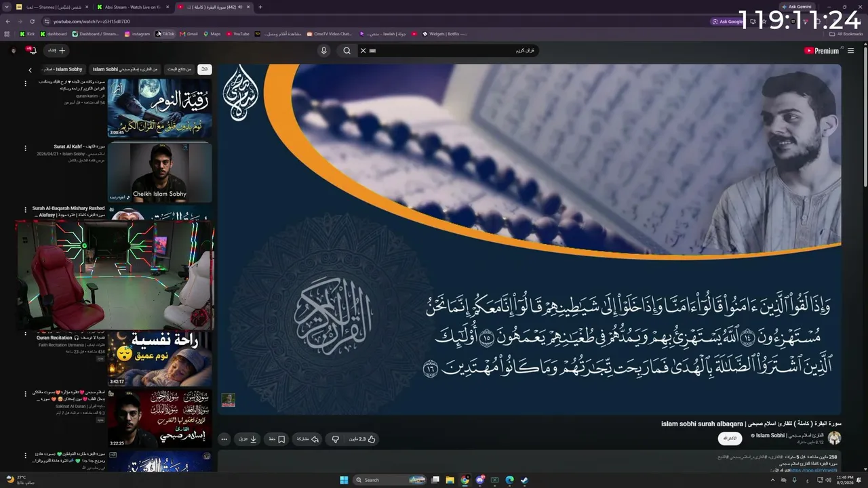The width and height of the screenshot is (868, 488).
Task: Open the Windows Start menu
Action: (x=344, y=480)
